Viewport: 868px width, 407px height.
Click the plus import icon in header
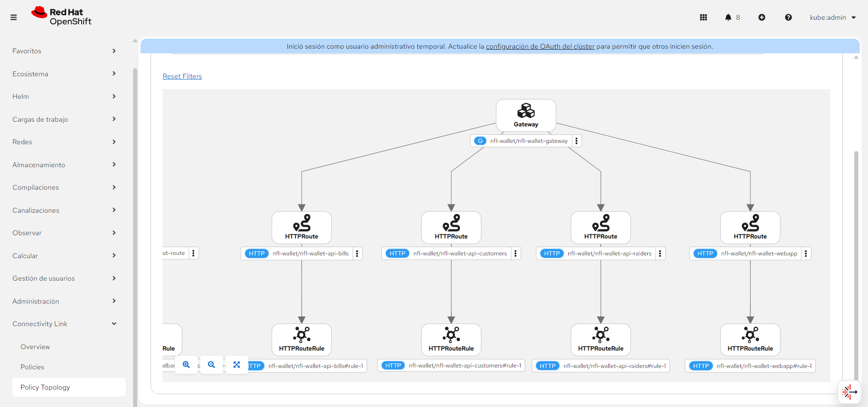(x=762, y=17)
